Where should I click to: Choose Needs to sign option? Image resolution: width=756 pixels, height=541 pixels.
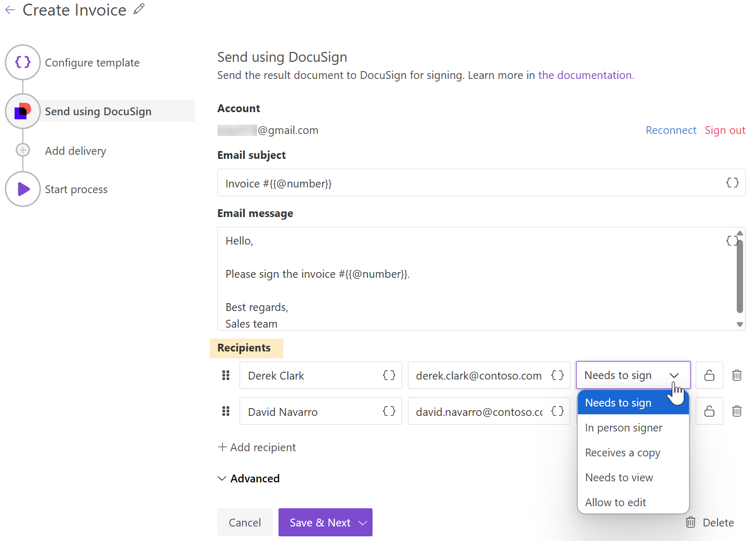point(633,403)
